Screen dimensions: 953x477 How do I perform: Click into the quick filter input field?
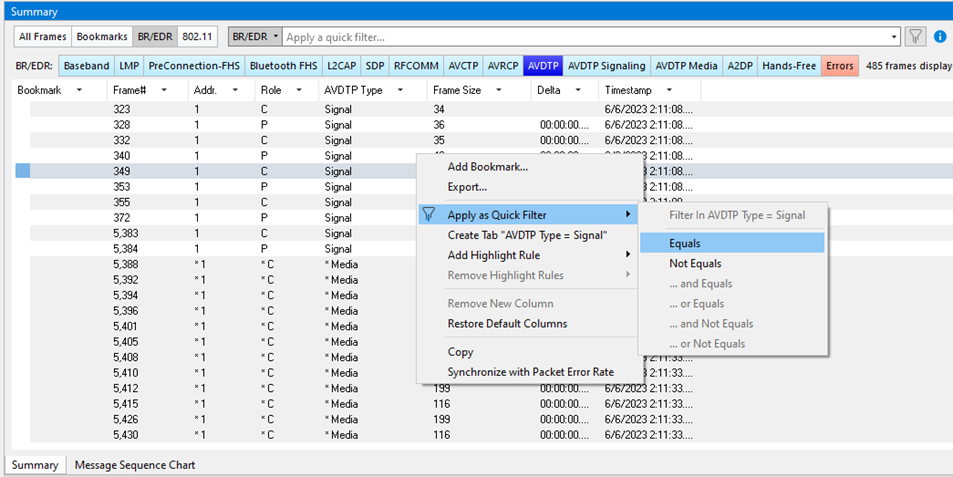[x=586, y=37]
